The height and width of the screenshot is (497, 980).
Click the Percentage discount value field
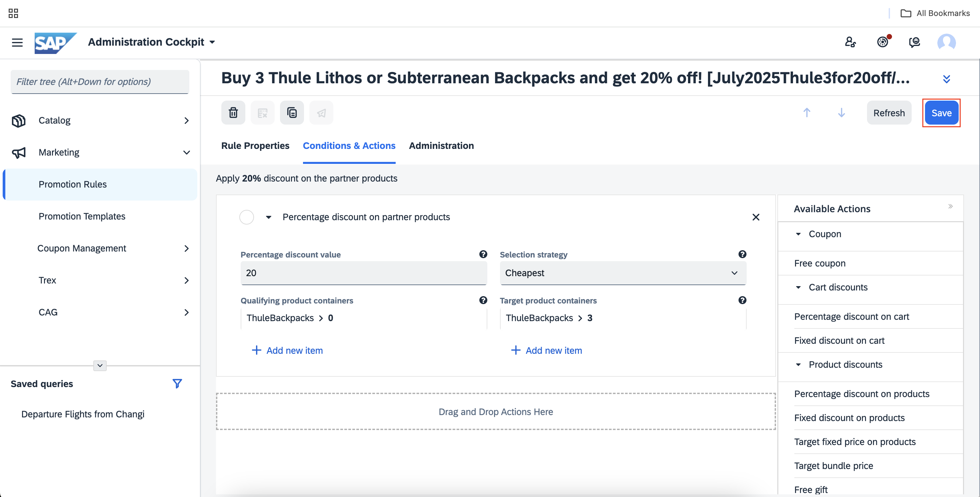pos(364,272)
